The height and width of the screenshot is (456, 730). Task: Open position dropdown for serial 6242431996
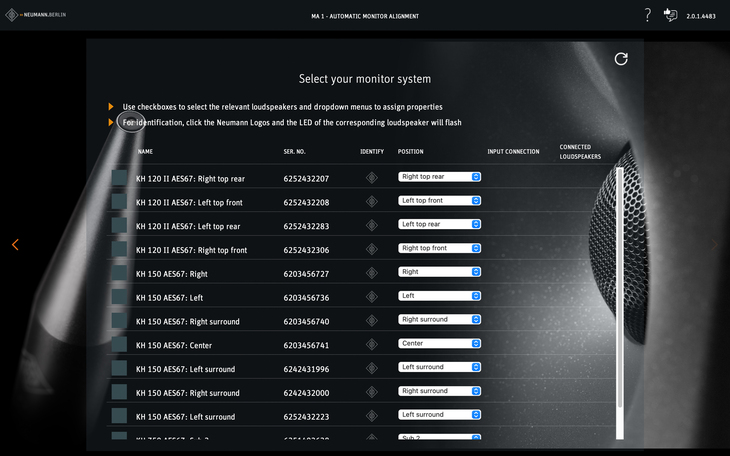(x=440, y=367)
